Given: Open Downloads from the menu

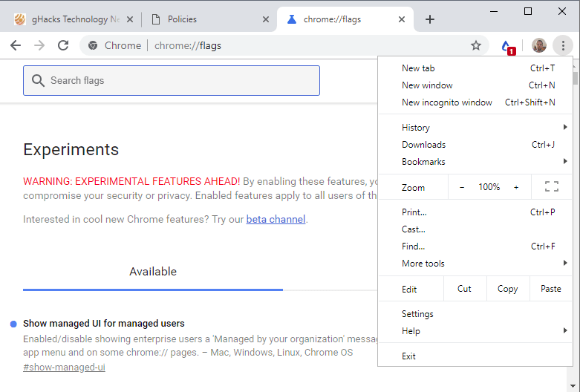Looking at the screenshot, I should pyautogui.click(x=475, y=144).
